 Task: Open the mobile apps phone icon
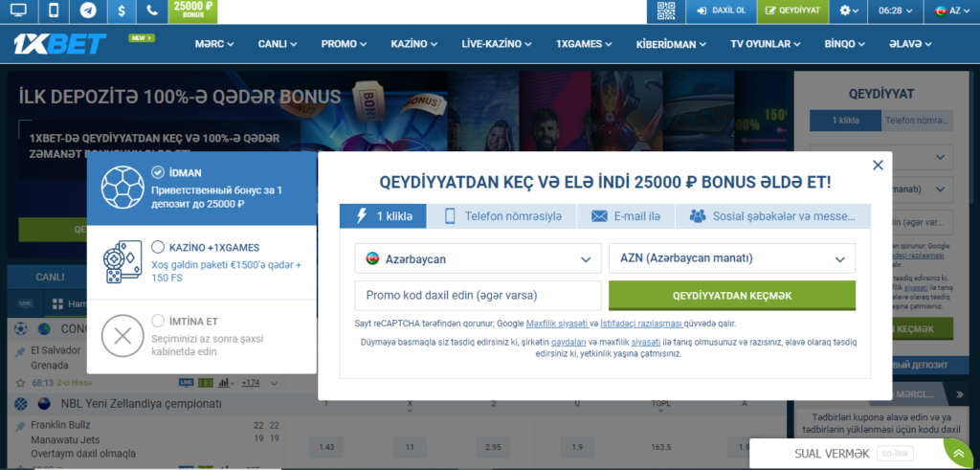tap(55, 11)
